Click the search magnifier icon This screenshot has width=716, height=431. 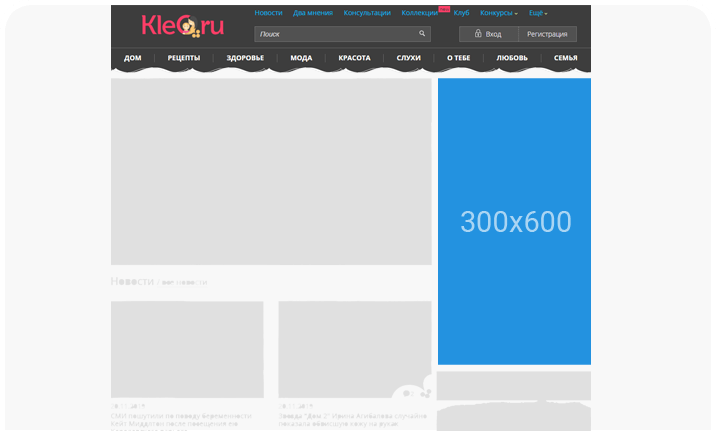422,33
